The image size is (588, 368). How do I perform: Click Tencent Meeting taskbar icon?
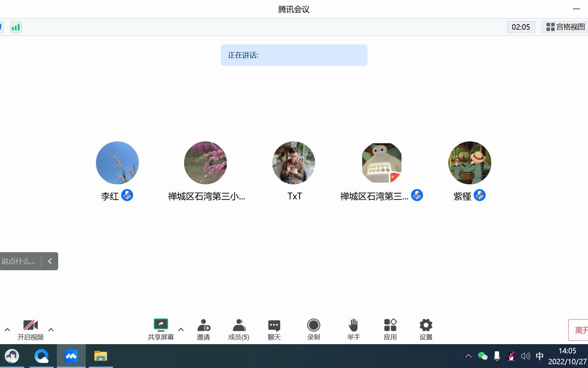[x=71, y=356]
